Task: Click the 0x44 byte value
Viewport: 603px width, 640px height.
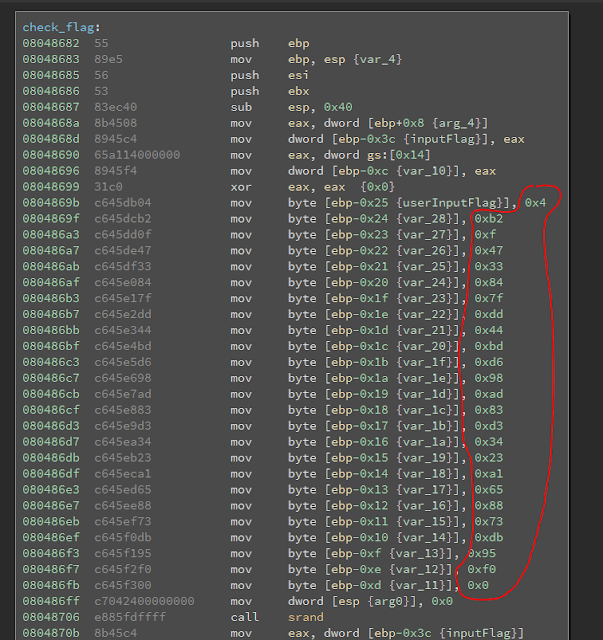Action: (489, 330)
